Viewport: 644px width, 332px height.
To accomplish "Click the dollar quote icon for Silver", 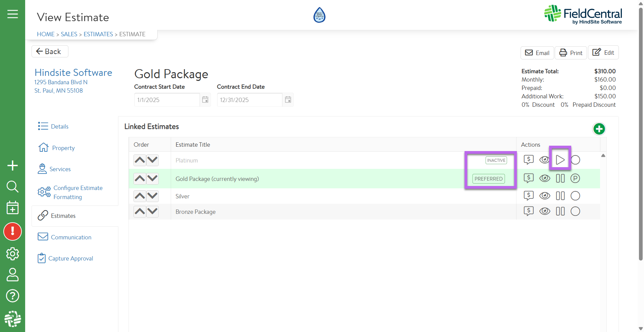I will pos(529,196).
